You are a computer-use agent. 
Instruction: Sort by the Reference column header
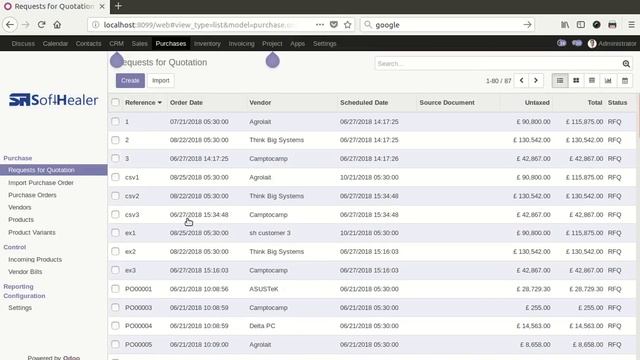pos(143,102)
